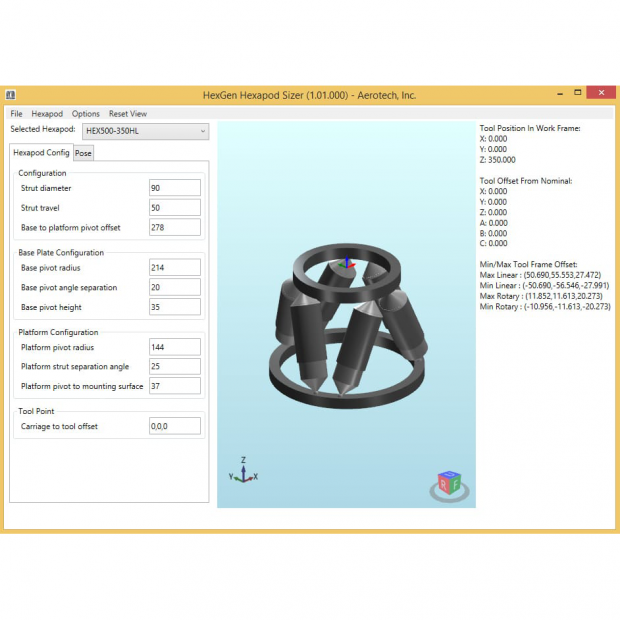Click the app icon in title bar

10,95
